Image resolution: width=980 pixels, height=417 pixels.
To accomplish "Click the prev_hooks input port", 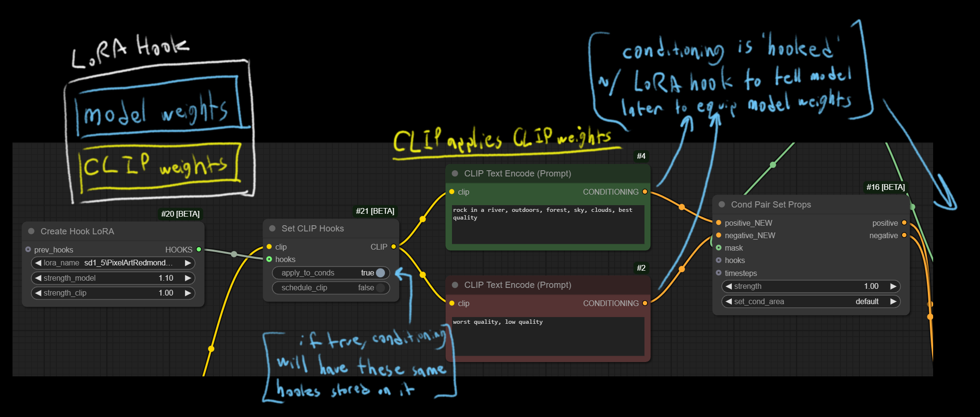I will point(28,250).
